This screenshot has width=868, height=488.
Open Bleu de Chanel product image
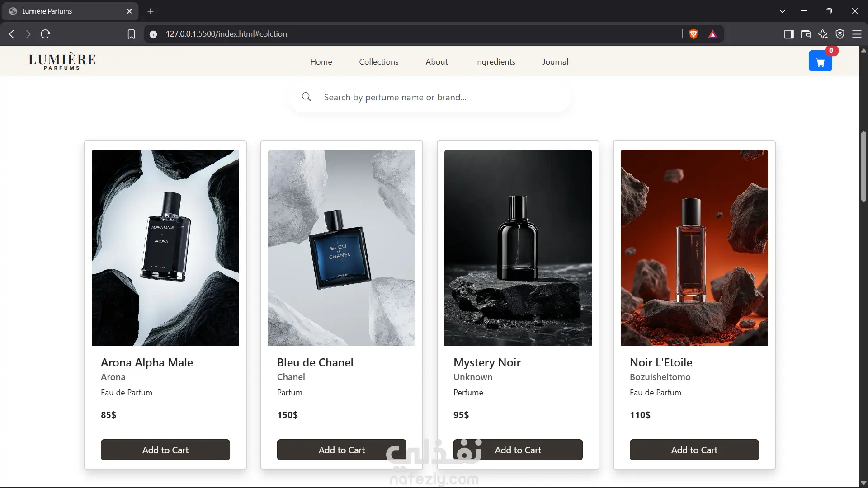pyautogui.click(x=342, y=248)
